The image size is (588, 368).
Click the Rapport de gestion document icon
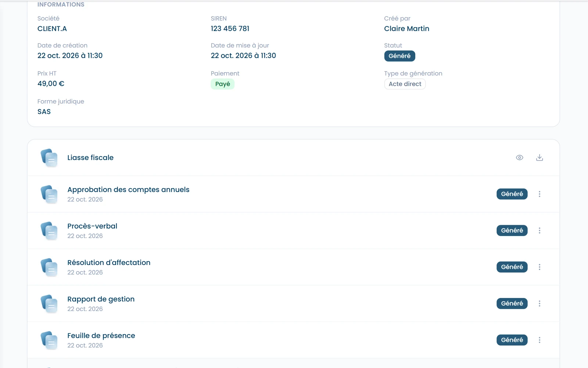(49, 304)
